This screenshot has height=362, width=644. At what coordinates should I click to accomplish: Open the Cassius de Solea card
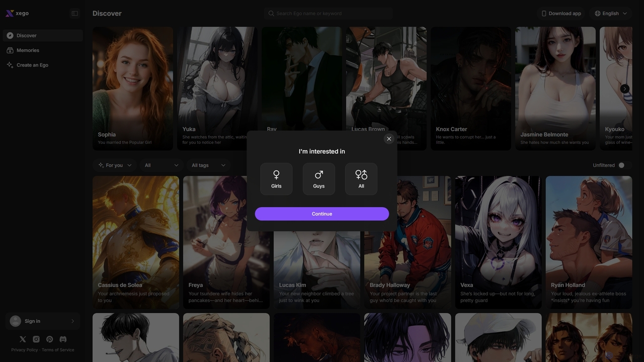coord(136,242)
